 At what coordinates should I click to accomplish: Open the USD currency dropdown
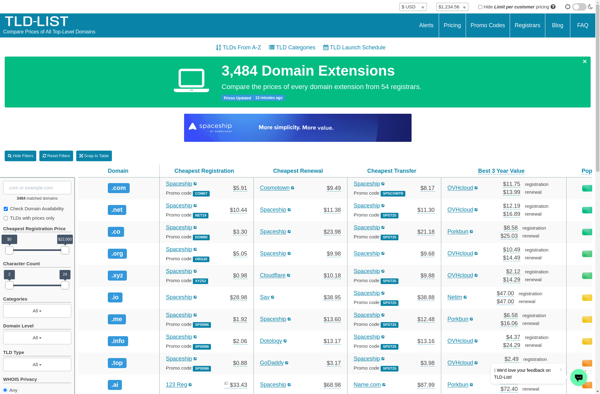pyautogui.click(x=412, y=7)
